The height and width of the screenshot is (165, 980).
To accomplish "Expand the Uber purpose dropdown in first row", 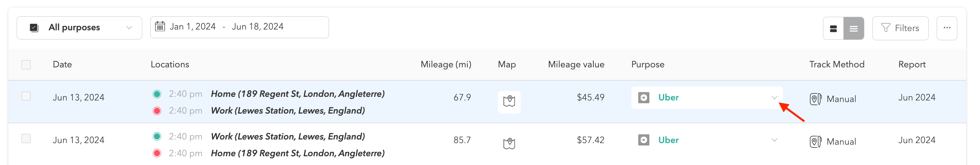I will point(774,98).
